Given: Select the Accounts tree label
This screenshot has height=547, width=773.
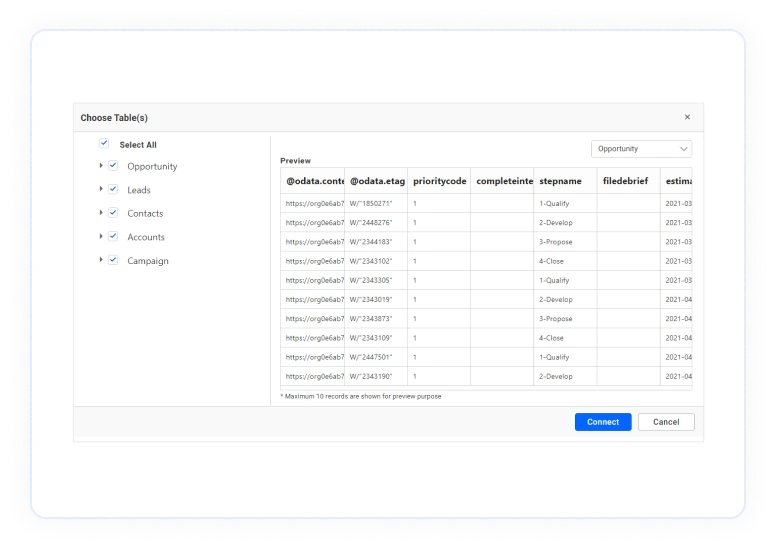Looking at the screenshot, I should (146, 237).
